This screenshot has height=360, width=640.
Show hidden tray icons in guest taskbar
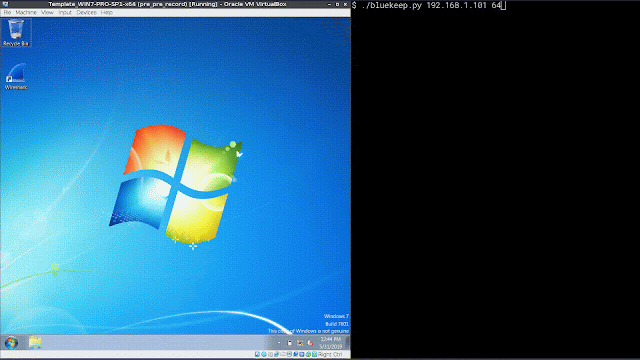coord(279,342)
